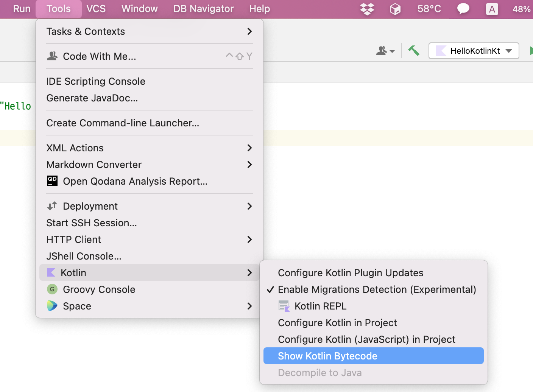Click the 3D cube menu bar icon

coord(395,9)
